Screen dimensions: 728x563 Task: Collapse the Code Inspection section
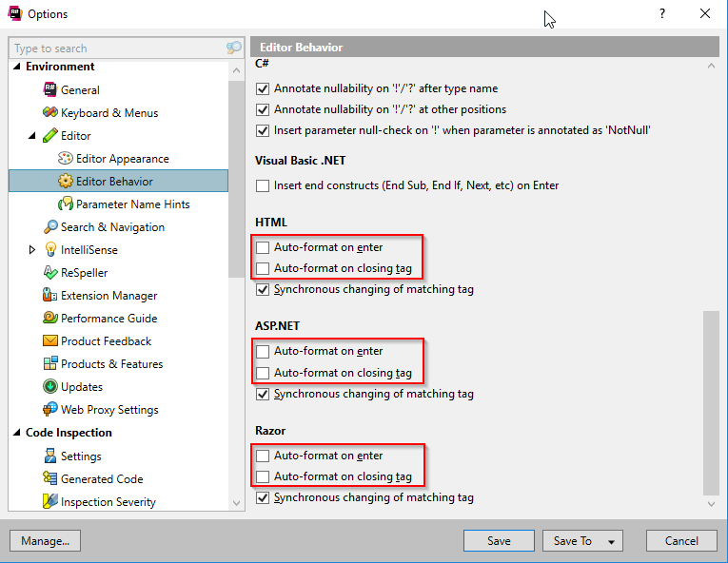pyautogui.click(x=17, y=433)
